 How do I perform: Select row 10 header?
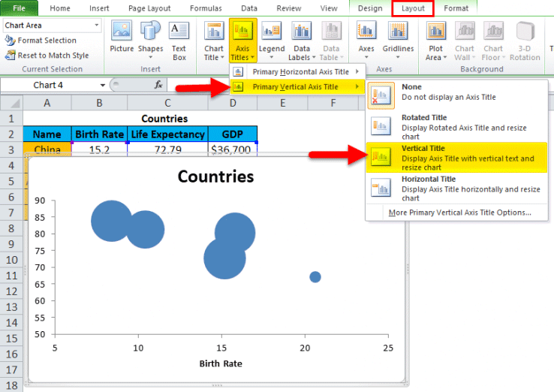[x=11, y=260]
